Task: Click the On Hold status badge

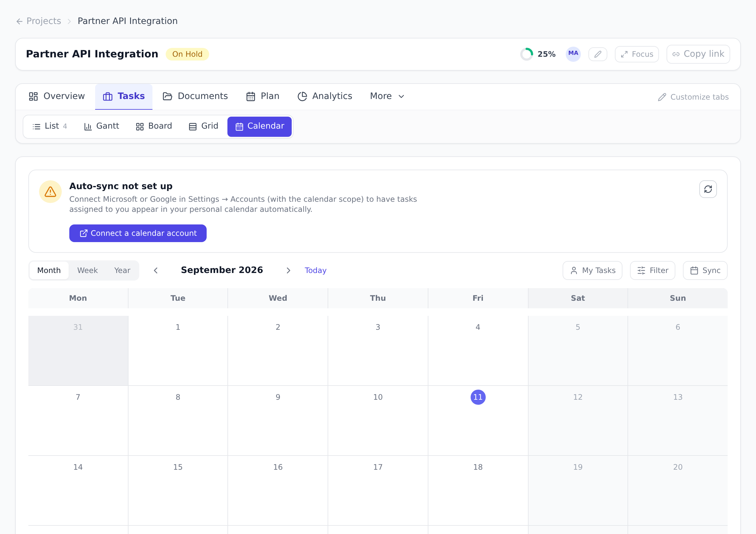Action: (187, 54)
